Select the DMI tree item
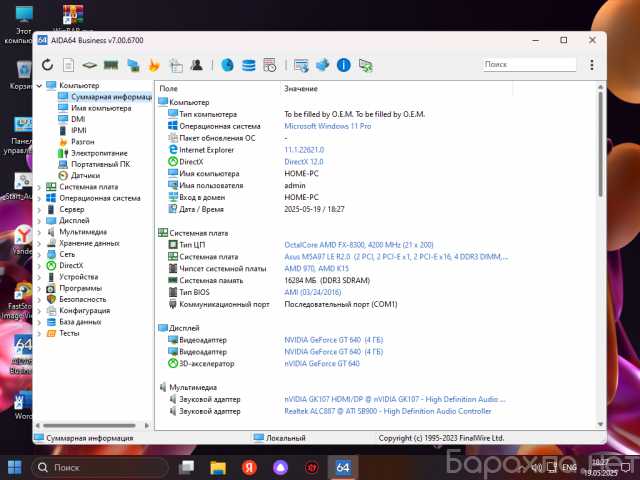The image size is (640, 480). click(78, 119)
